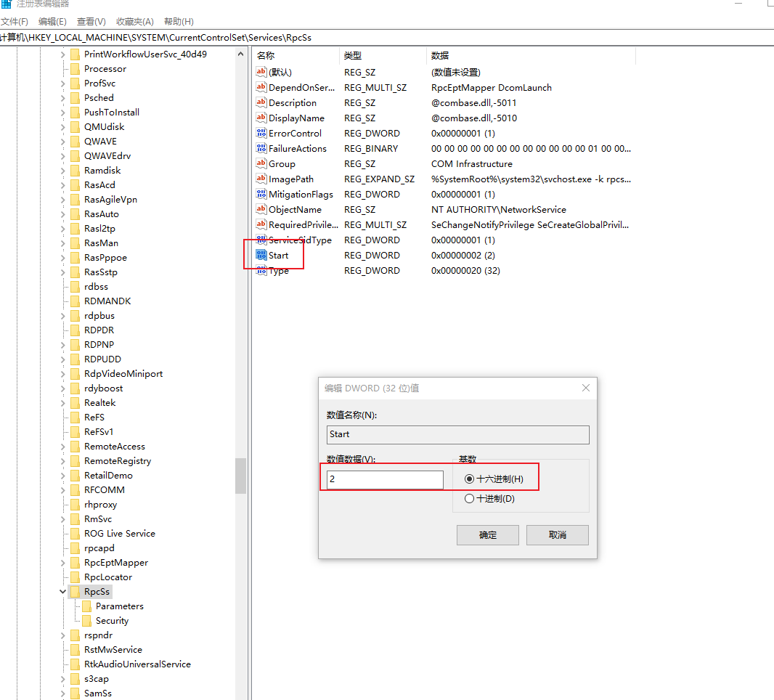Close the Edit DWORD dialog
The width and height of the screenshot is (774, 700).
[586, 388]
